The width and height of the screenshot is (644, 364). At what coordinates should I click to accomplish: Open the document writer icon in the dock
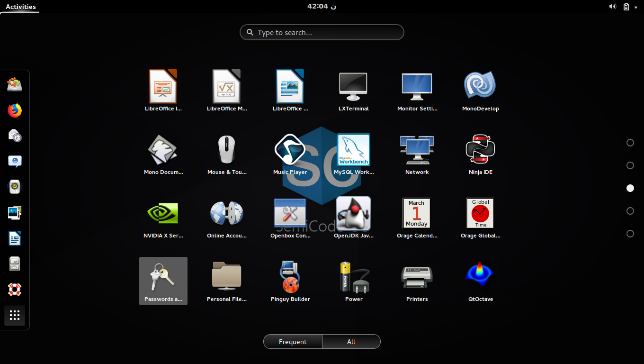click(15, 238)
